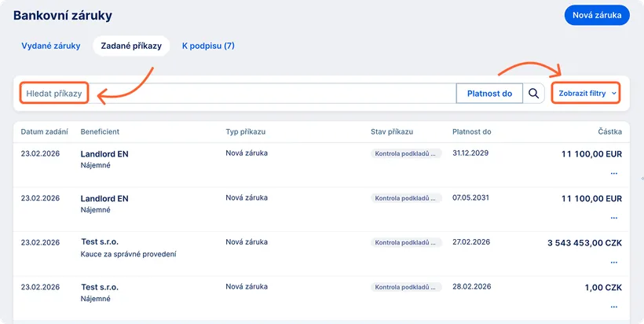Click Kauce za správné provedení text
Screen dimensions: 644x324
[x=129, y=254]
